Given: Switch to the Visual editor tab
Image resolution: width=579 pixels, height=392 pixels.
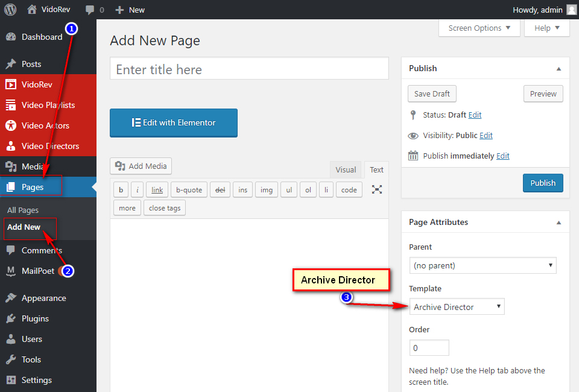Looking at the screenshot, I should point(346,170).
